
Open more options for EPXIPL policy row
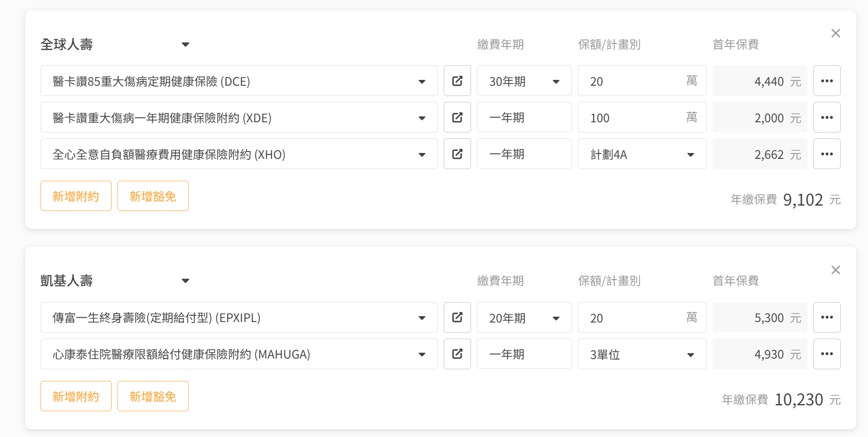tap(827, 318)
